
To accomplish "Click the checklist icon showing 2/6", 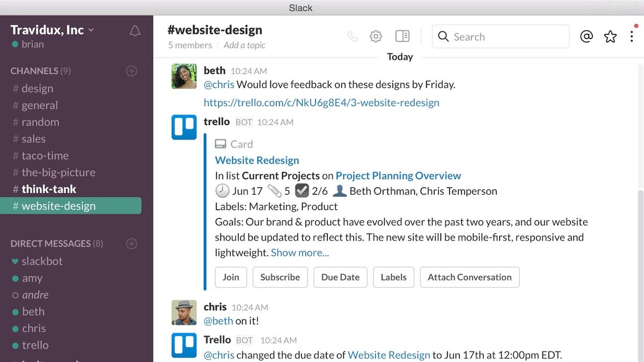I will (302, 191).
